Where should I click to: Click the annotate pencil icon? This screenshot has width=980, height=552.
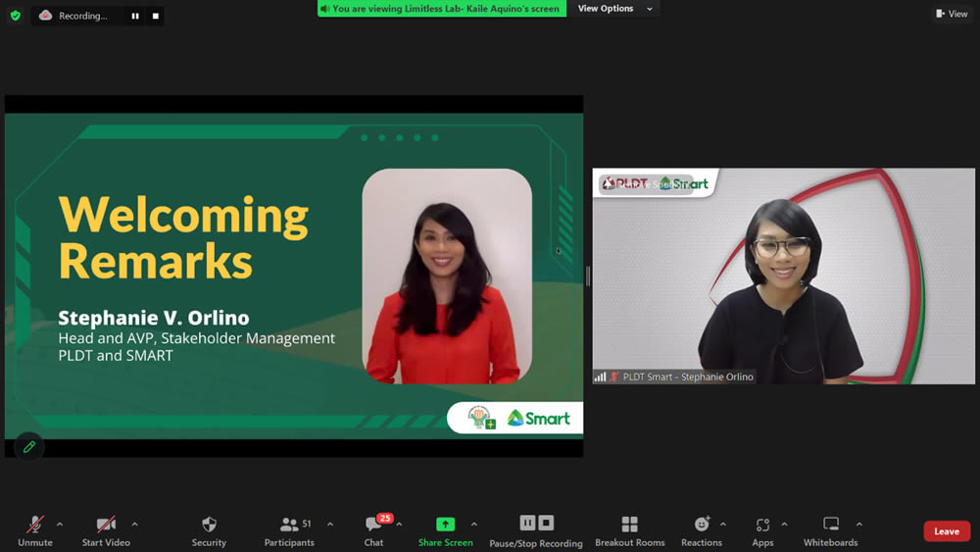click(x=28, y=447)
